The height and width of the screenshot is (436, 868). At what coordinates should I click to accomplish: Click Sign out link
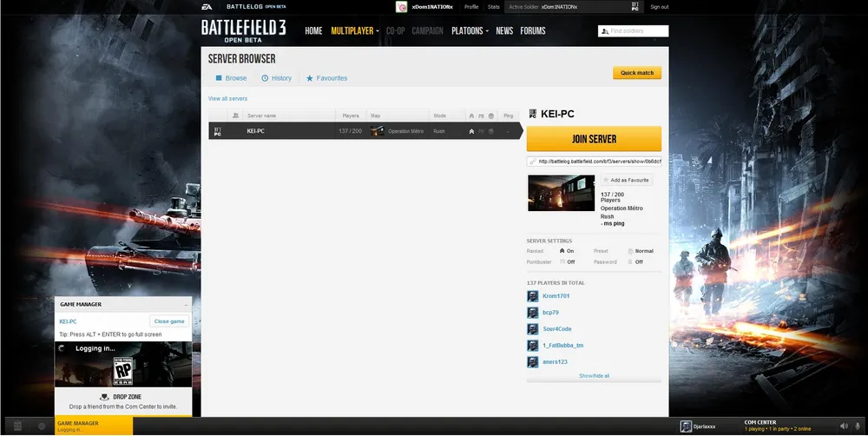tap(660, 7)
